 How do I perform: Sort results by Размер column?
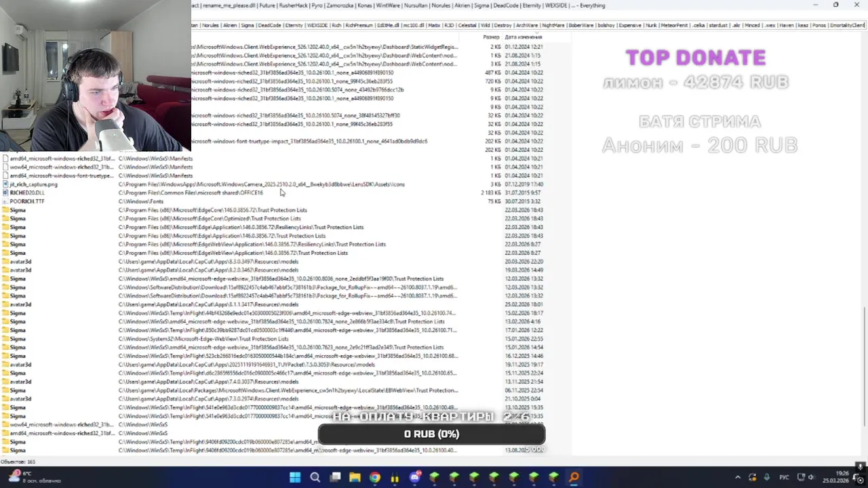pyautogui.click(x=491, y=37)
